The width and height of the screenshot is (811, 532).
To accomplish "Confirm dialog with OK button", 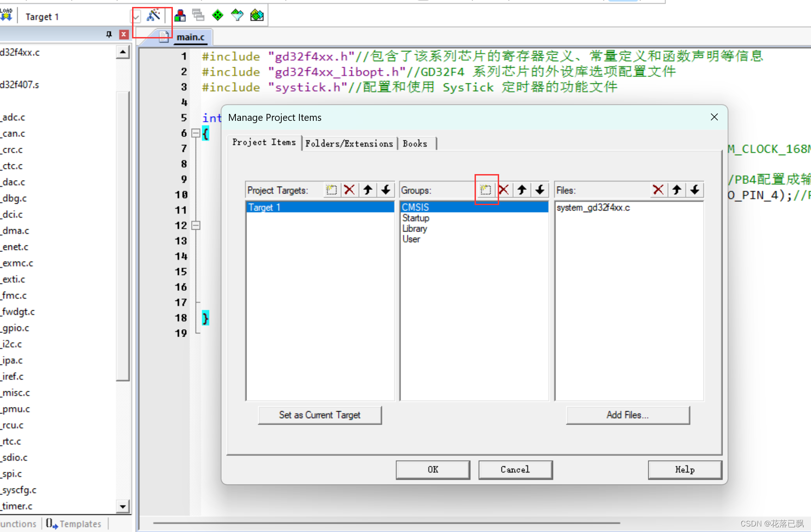I will coord(433,469).
